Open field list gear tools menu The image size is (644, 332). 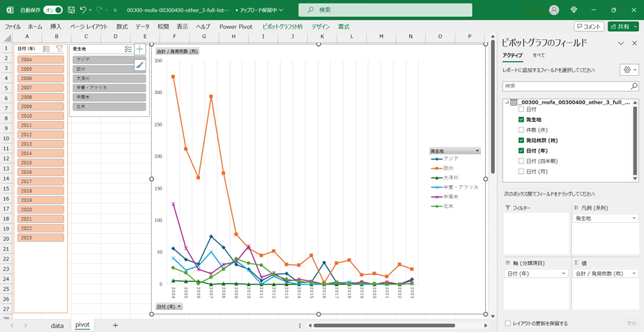(627, 70)
